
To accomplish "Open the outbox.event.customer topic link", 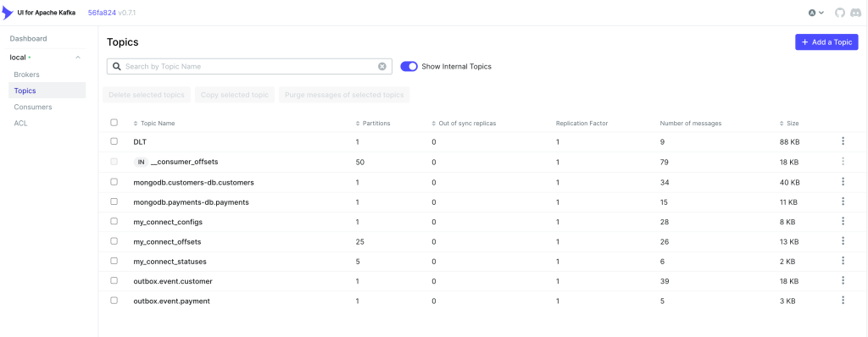I will point(173,281).
